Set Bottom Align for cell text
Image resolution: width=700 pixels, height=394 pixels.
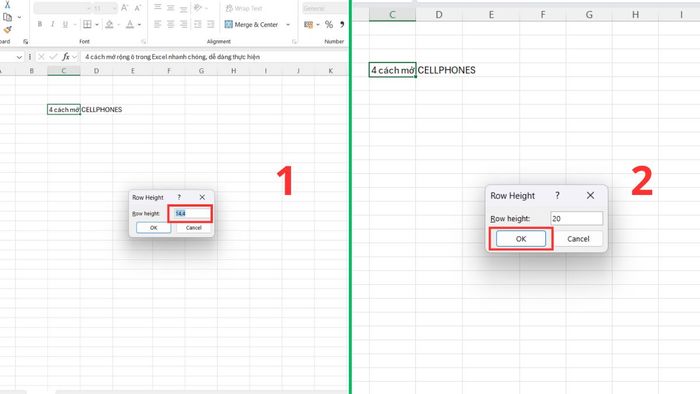tap(183, 8)
